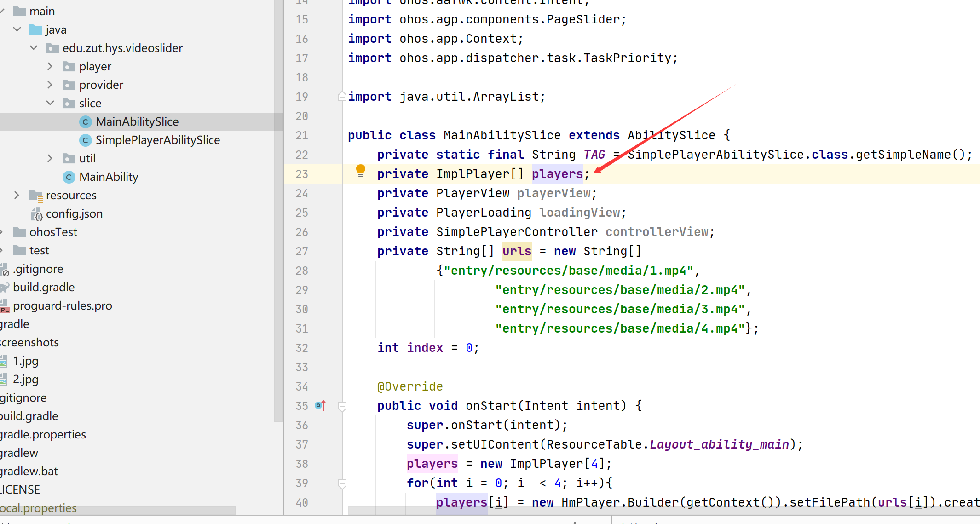Screen dimensions: 980x524
Task: Click the yellow lightbulb quick-fix icon
Action: [x=361, y=171]
